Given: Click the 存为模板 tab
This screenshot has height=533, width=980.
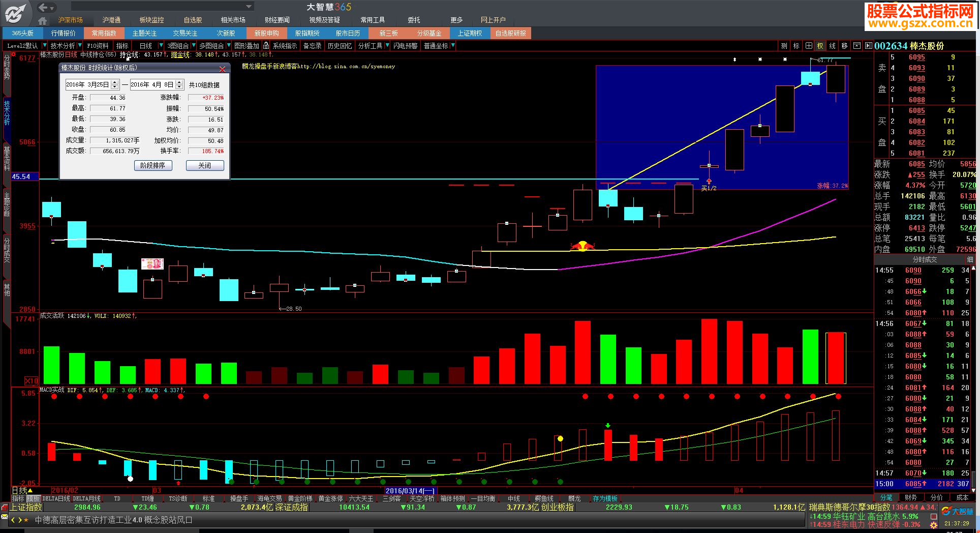Looking at the screenshot, I should click(x=605, y=499).
